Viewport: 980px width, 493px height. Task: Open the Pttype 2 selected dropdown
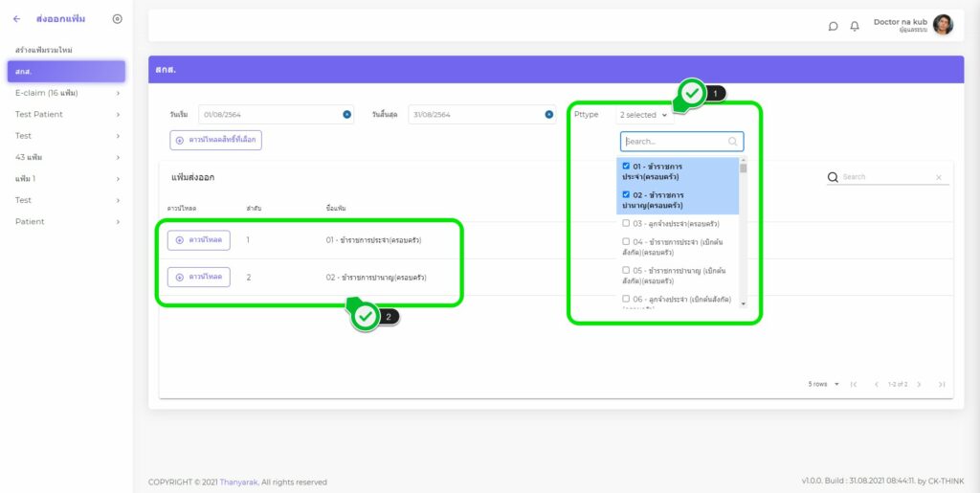point(644,115)
